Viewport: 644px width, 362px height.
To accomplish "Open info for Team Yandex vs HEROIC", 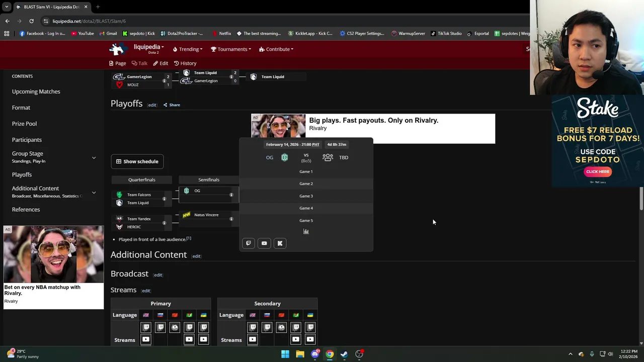I will point(164,223).
